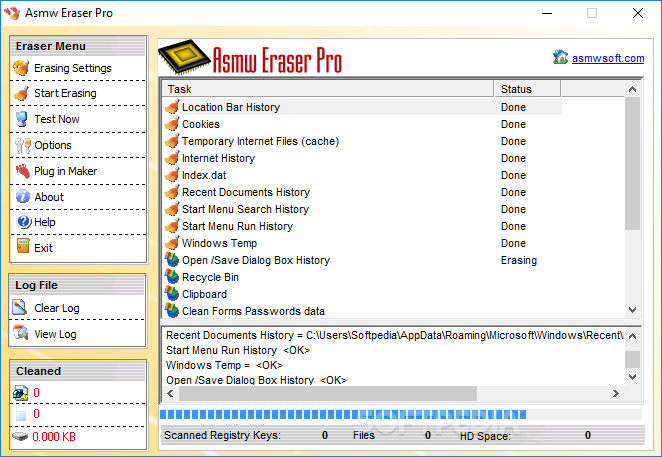
Task: Click the log panel scroll down arrow
Action: tap(632, 377)
